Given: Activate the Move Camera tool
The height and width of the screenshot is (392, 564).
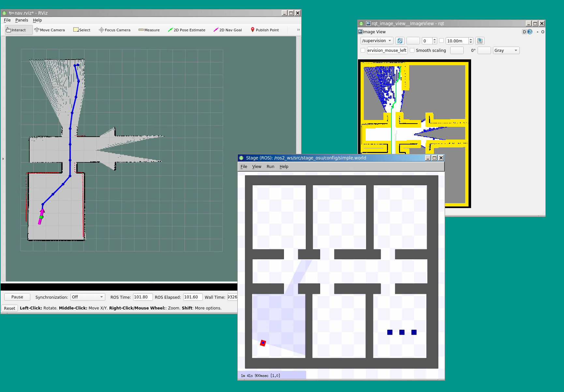Looking at the screenshot, I should click(x=50, y=30).
